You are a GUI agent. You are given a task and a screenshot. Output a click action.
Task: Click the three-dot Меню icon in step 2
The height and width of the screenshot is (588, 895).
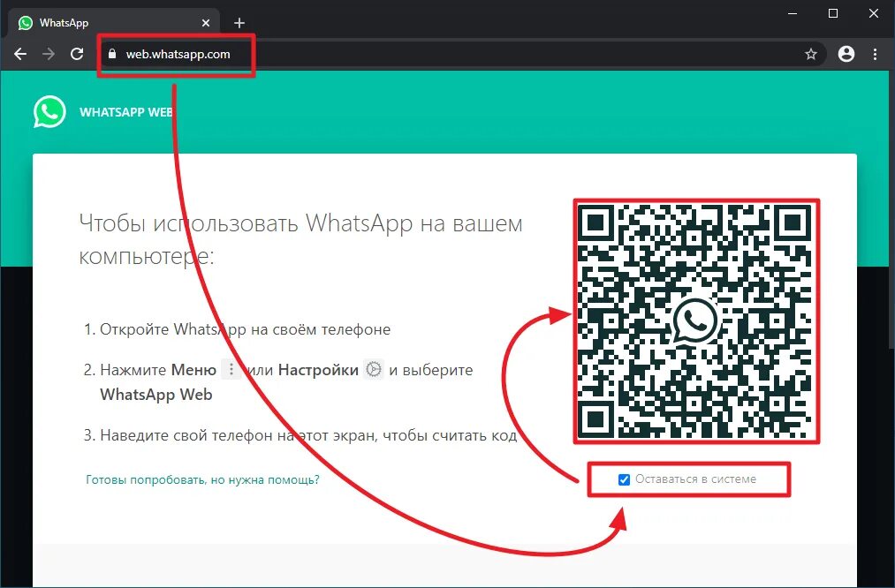[x=231, y=370]
